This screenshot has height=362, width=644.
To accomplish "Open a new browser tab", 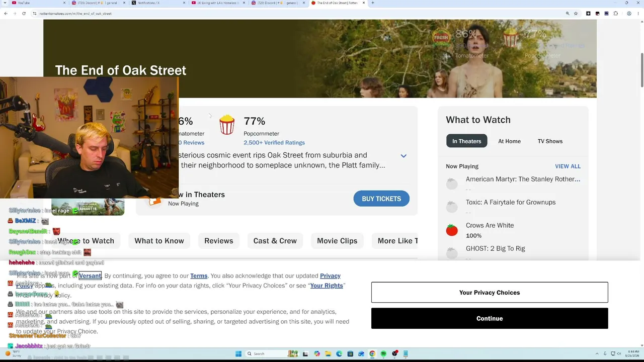I will click(x=372, y=3).
